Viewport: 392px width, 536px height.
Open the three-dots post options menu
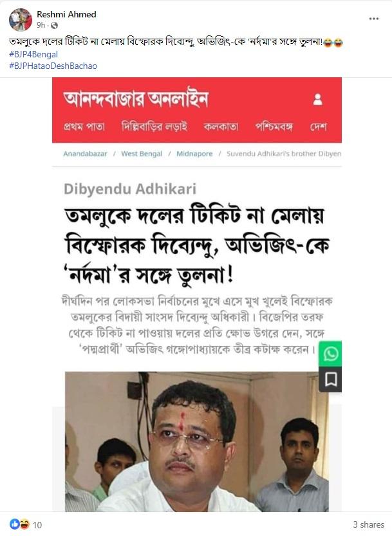pos(374,19)
